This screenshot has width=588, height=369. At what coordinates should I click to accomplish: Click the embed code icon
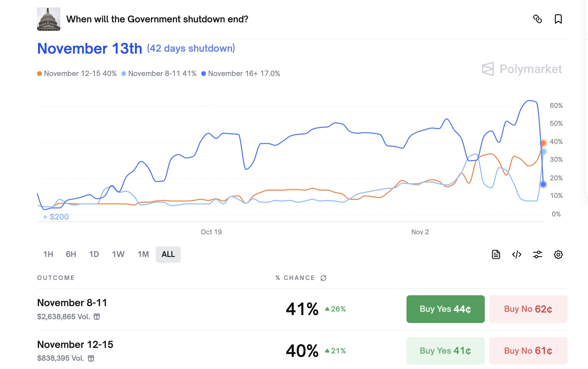[x=516, y=254]
